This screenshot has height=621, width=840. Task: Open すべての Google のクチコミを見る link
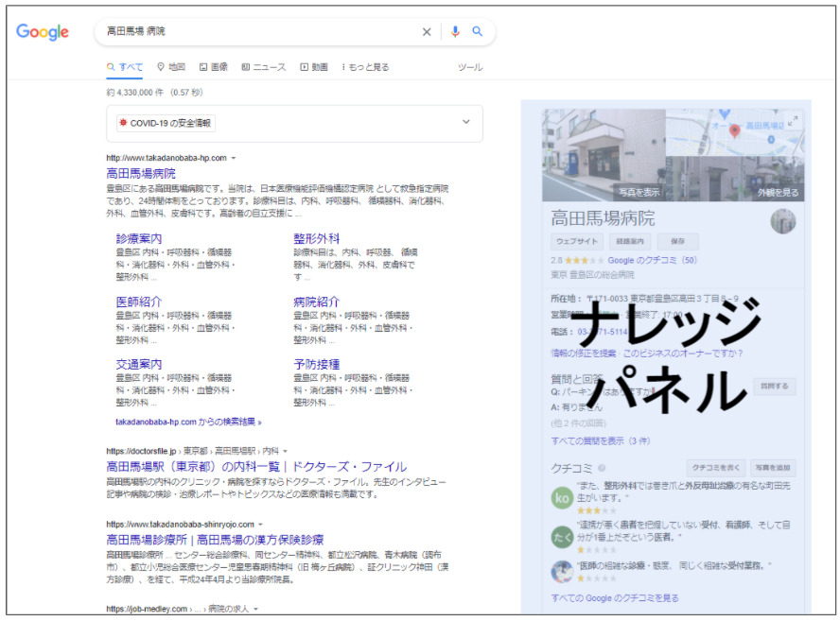pos(615,598)
